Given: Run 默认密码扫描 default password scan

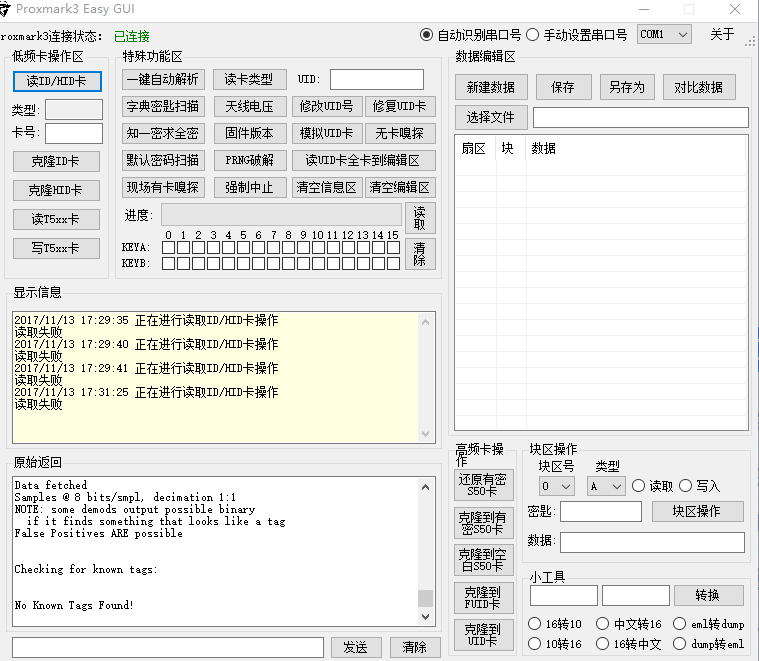Looking at the screenshot, I should [163, 161].
